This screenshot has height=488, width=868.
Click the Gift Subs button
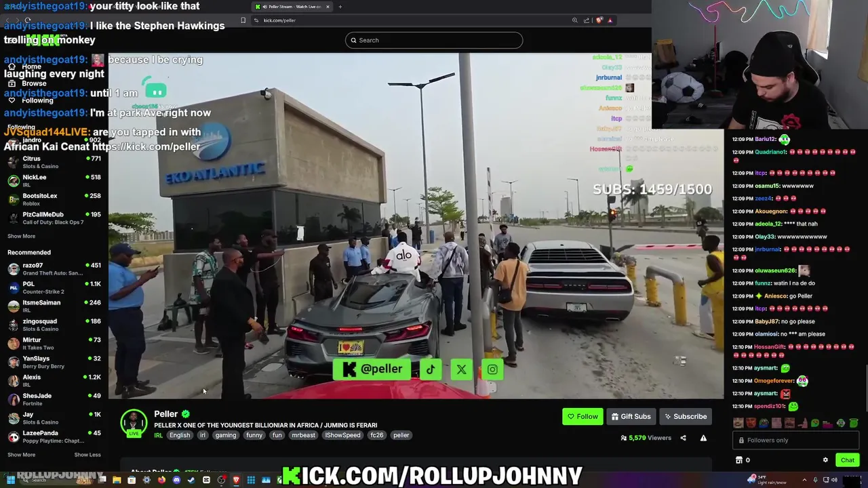(x=631, y=417)
